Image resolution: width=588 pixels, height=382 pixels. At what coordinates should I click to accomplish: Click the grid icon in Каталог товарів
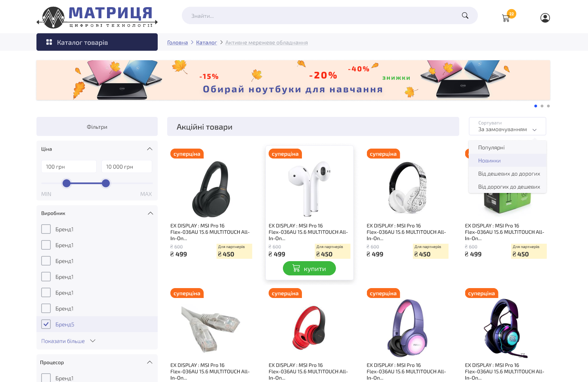click(x=49, y=42)
